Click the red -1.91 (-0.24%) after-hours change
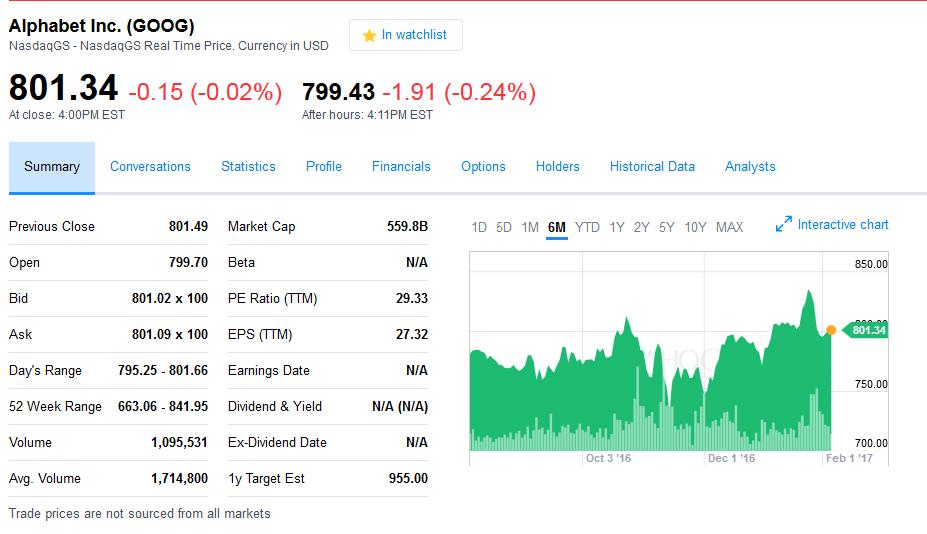 click(x=459, y=92)
